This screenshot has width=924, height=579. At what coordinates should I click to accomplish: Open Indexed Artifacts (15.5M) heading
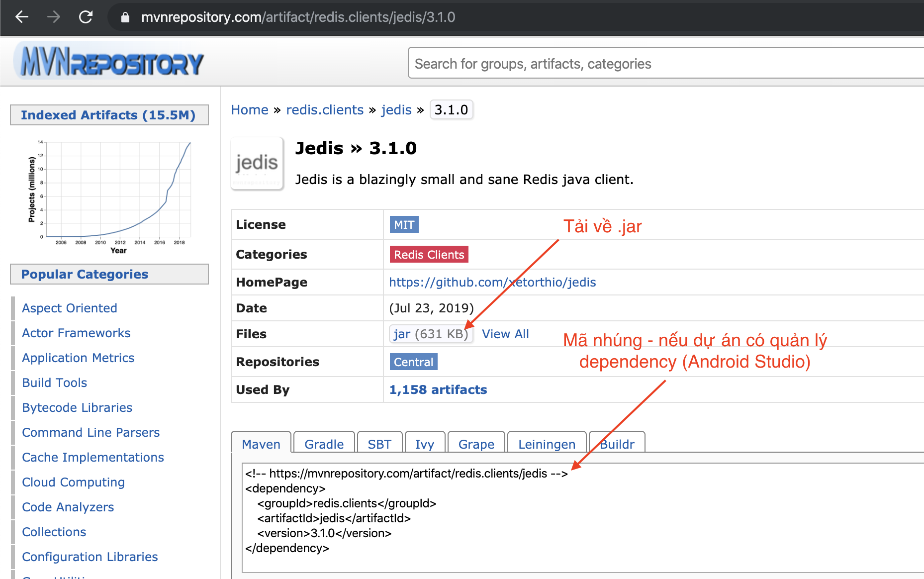coord(109,115)
